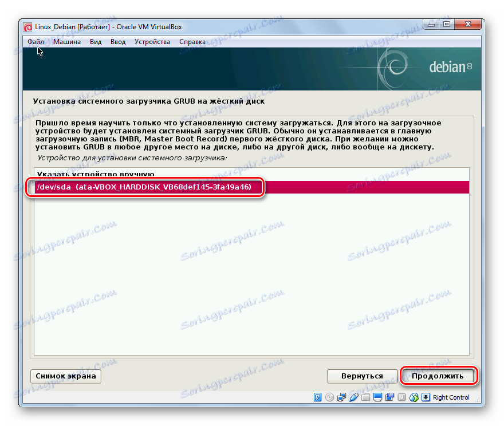This screenshot has height=426, width=504.
Task: Click the Вернуться button
Action: pos(362,376)
